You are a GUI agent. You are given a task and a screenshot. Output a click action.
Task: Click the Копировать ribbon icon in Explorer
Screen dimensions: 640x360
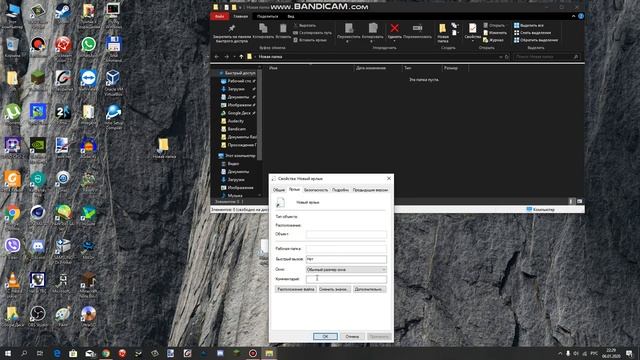[263, 31]
